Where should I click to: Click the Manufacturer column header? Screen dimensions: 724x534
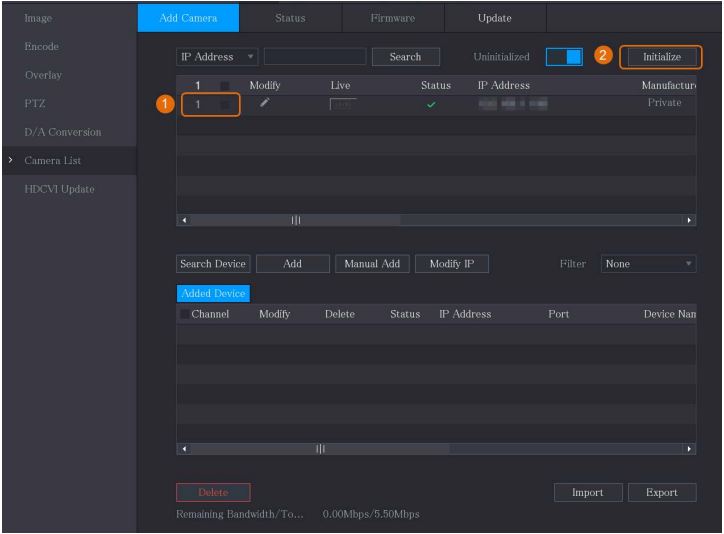[x=668, y=85]
